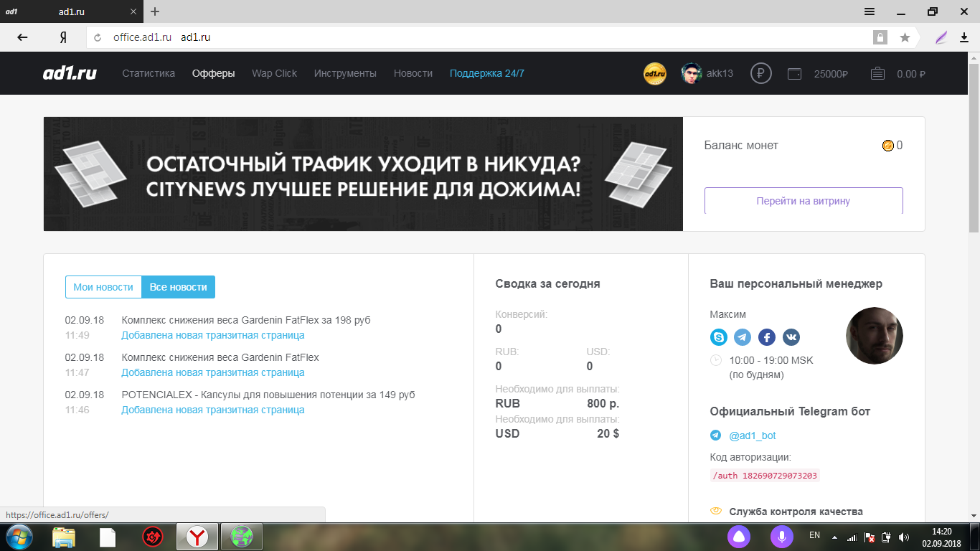
Task: Click the taskbar clock 14:20
Action: 941,532
